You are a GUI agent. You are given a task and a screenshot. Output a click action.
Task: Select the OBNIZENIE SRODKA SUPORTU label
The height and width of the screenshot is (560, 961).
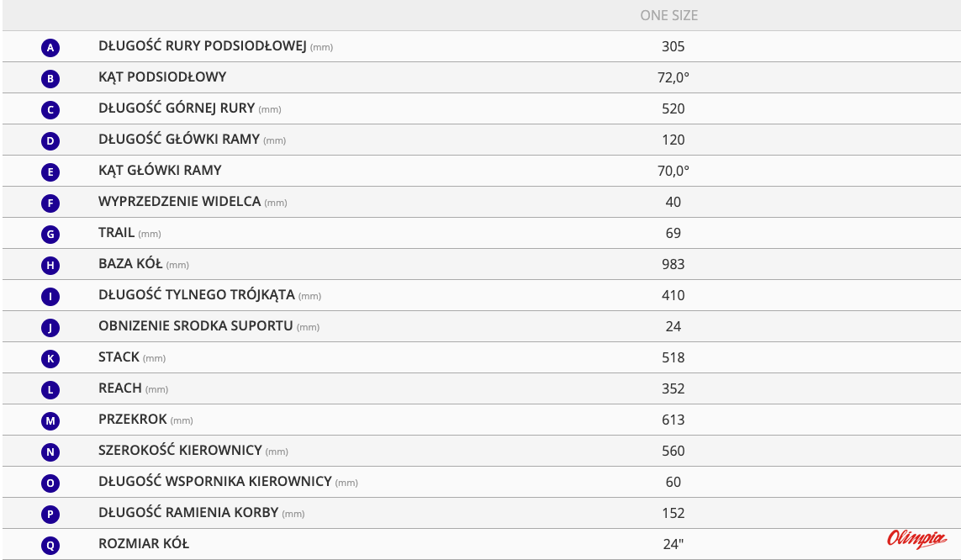pyautogui.click(x=196, y=325)
